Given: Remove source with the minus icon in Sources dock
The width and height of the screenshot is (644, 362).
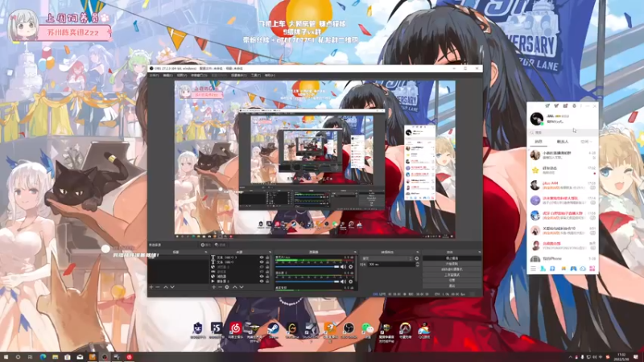Looking at the screenshot, I should 220,287.
